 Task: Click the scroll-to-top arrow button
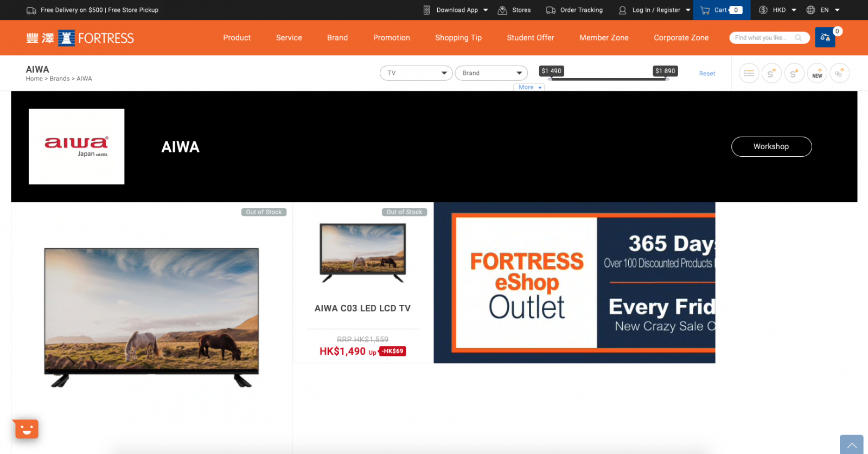(851, 445)
